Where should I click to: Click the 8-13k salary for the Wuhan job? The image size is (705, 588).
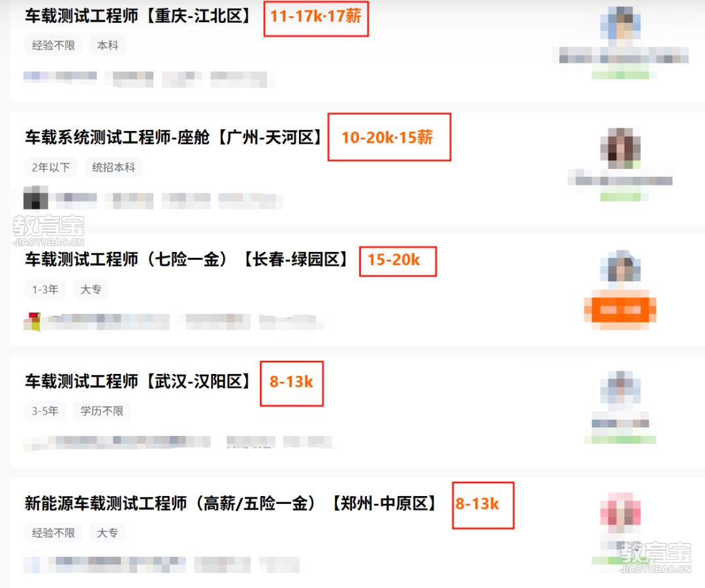291,382
